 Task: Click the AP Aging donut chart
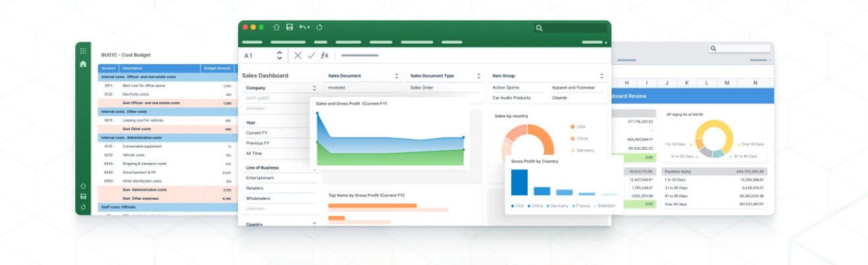coord(714,138)
